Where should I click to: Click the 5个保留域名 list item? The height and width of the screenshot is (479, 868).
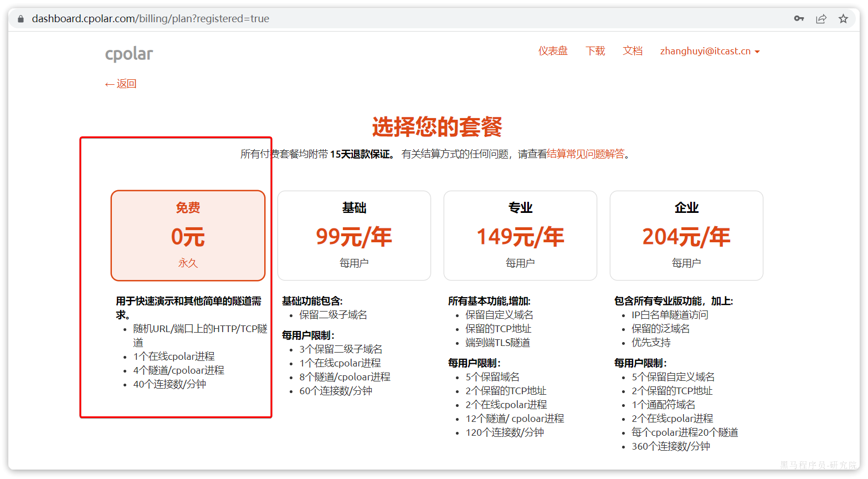[x=492, y=377]
